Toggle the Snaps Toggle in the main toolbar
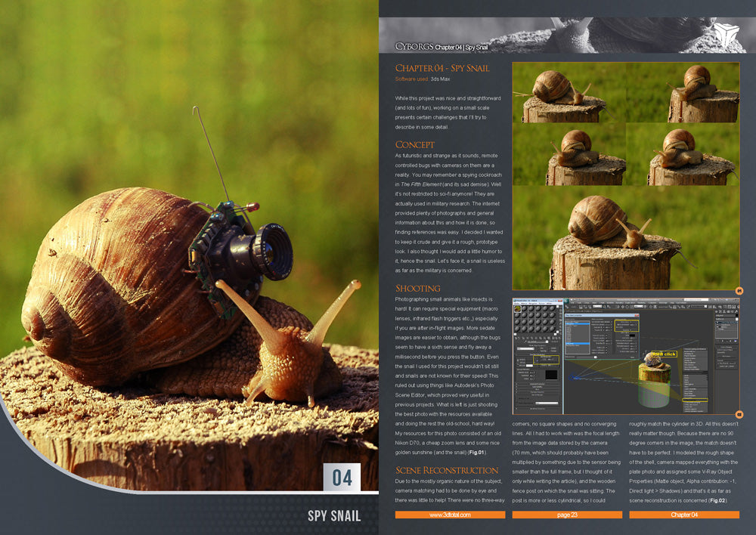Image resolution: width=756 pixels, height=535 pixels. pyautogui.click(x=671, y=307)
